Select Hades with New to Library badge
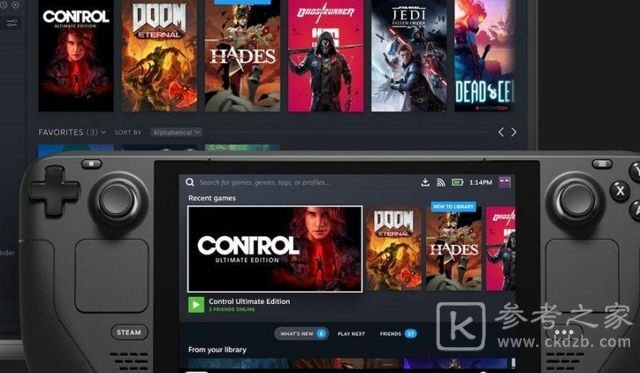Viewport: 640px width, 373px height. click(x=453, y=249)
